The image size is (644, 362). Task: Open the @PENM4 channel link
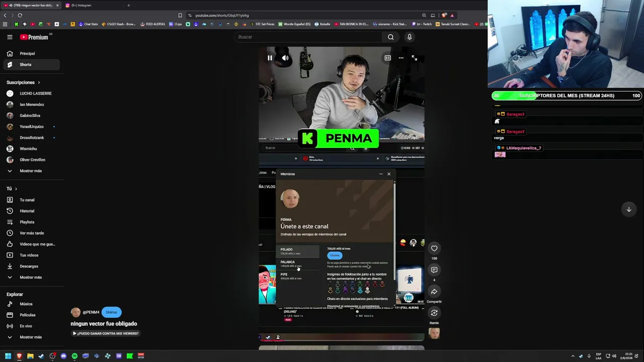coord(91,312)
